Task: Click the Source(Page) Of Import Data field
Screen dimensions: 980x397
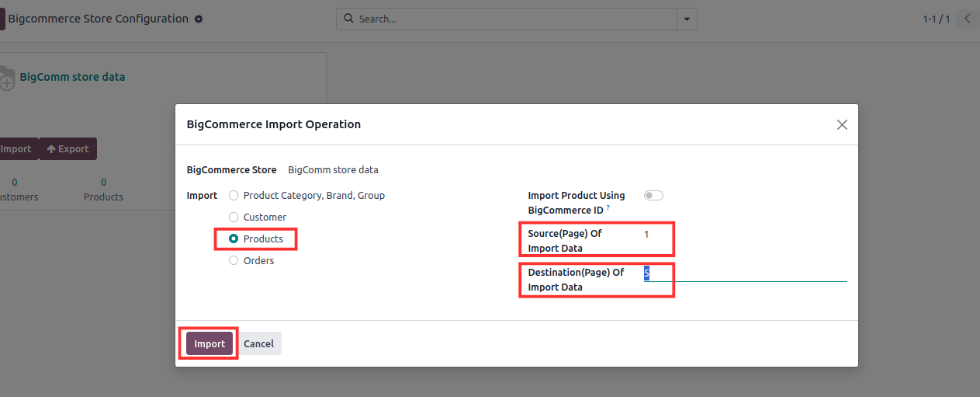Action: click(745, 234)
